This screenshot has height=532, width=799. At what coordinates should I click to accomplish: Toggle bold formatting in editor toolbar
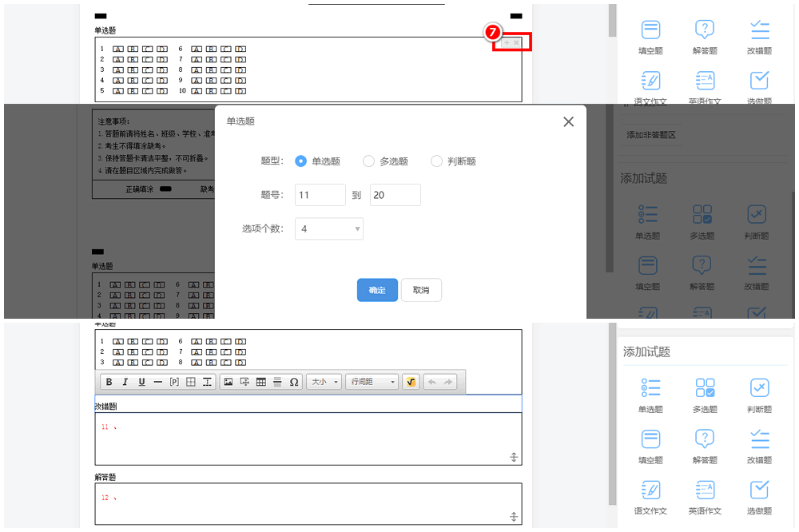tap(109, 382)
